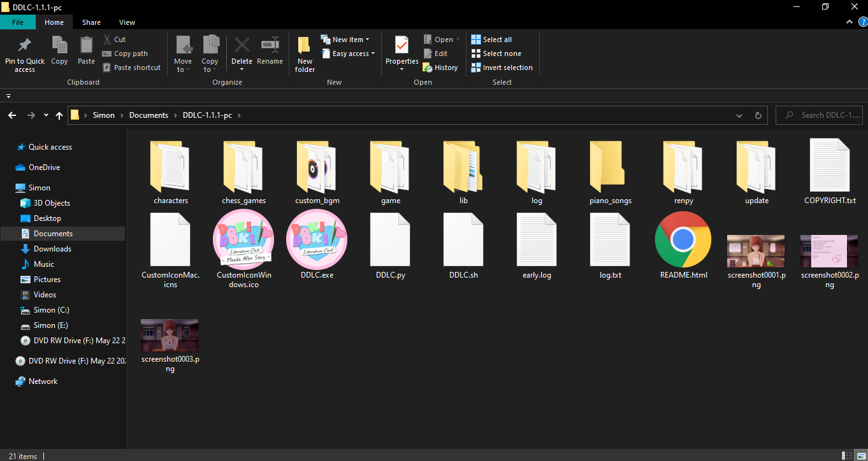The height and width of the screenshot is (461, 868).
Task: Click the Pin to Quick access icon
Action: click(x=25, y=51)
